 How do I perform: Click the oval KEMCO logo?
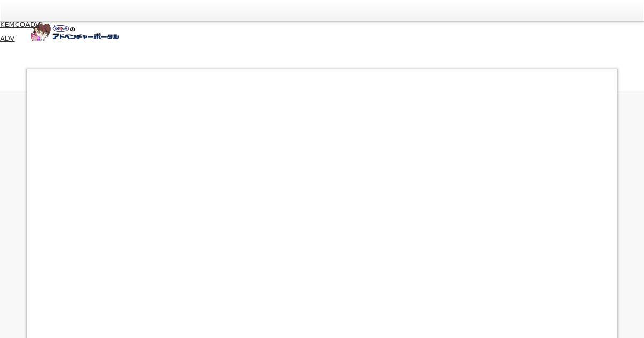[61, 28]
